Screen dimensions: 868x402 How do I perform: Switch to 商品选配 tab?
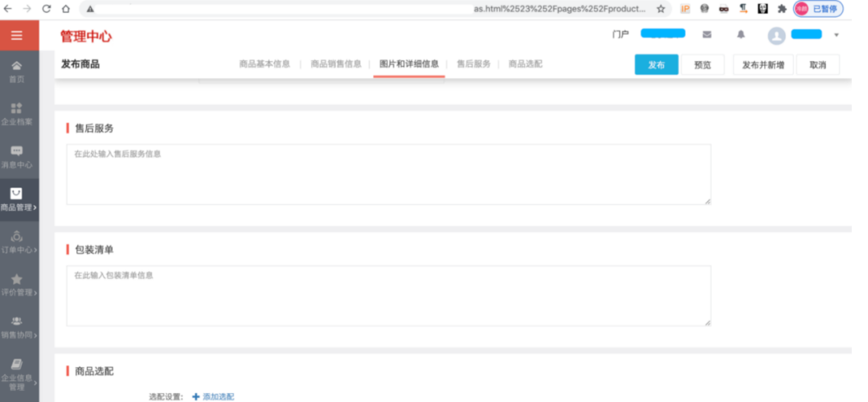click(x=526, y=64)
